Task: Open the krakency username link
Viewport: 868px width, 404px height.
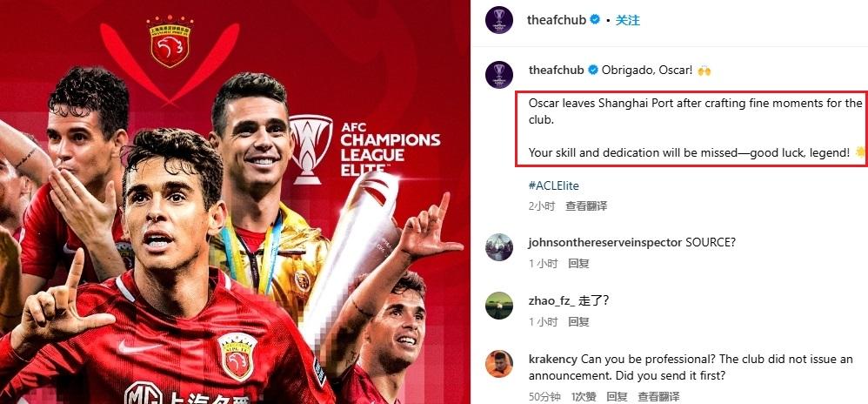Action: (553, 359)
